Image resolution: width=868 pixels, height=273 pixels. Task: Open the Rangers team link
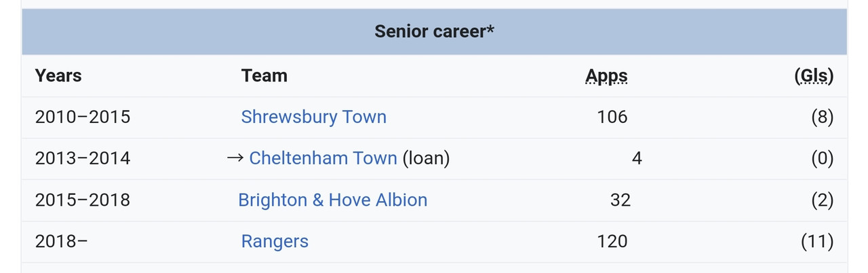point(275,241)
